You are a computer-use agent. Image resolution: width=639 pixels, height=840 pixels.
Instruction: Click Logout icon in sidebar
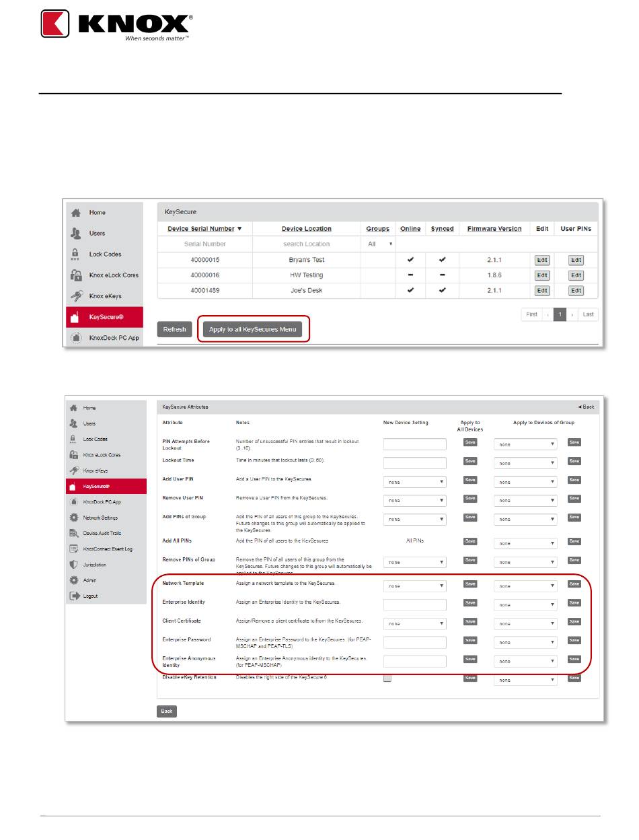point(73,596)
